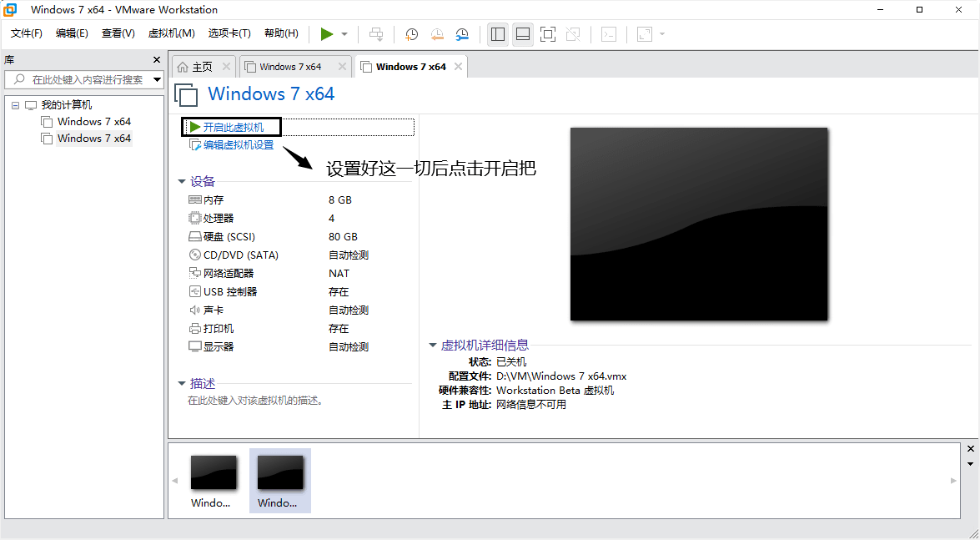980x540 pixels.
Task: Click the 8 GB memory value
Action: coord(340,200)
